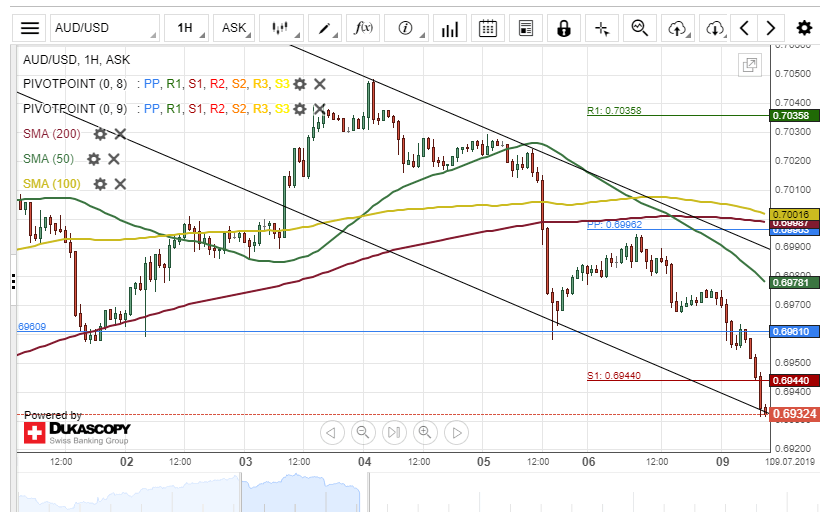Zoom in using round plus magnifier
The width and height of the screenshot is (827, 522).
425,433
